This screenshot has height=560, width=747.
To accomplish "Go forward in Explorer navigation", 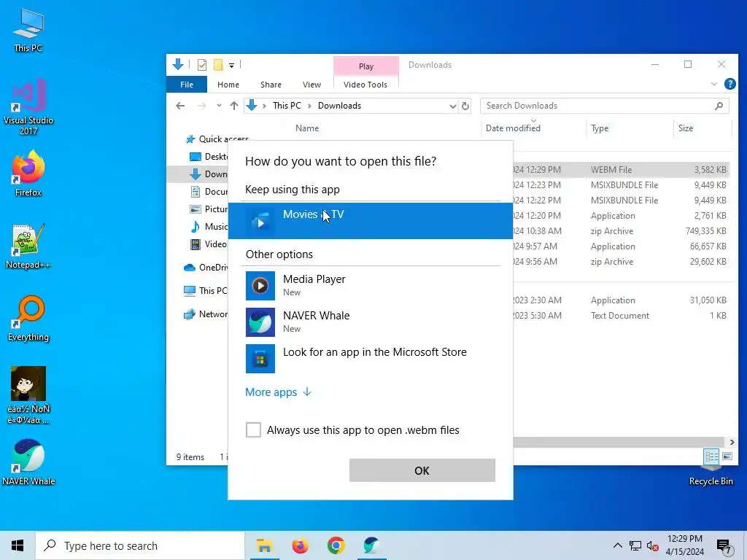I will click(202, 106).
